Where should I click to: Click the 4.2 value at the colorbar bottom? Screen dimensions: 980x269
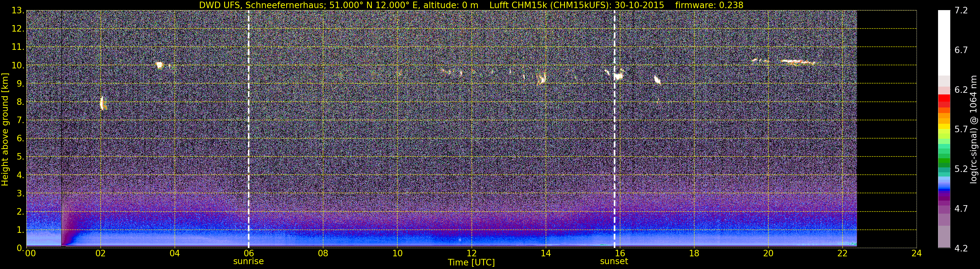tap(961, 248)
